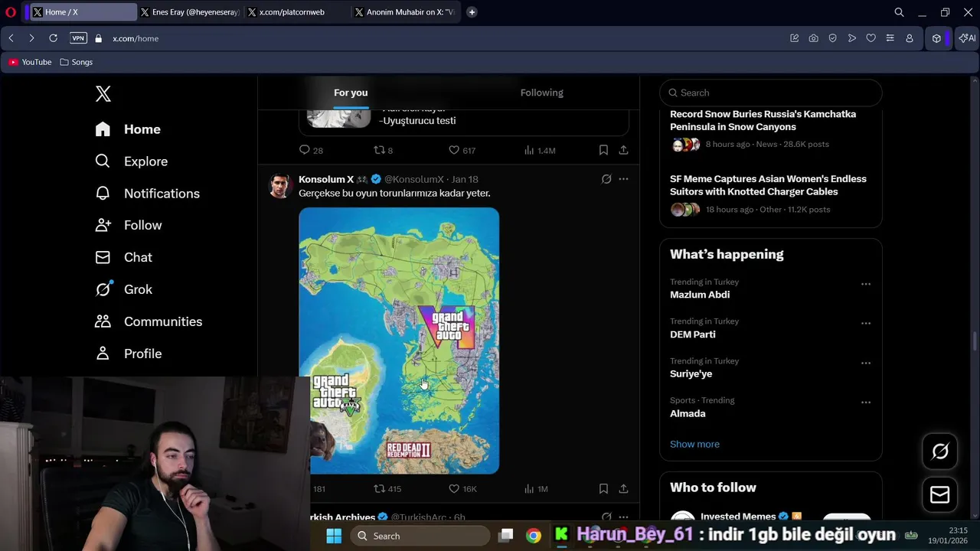Open Notifications in the sidebar
This screenshot has width=980, height=551.
click(x=147, y=194)
